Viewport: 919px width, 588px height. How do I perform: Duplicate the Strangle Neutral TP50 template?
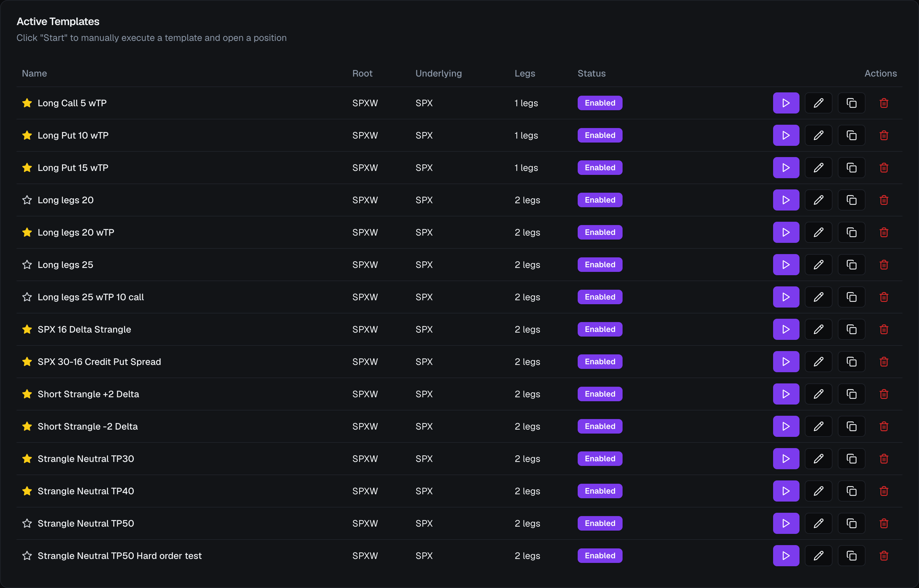tap(851, 523)
